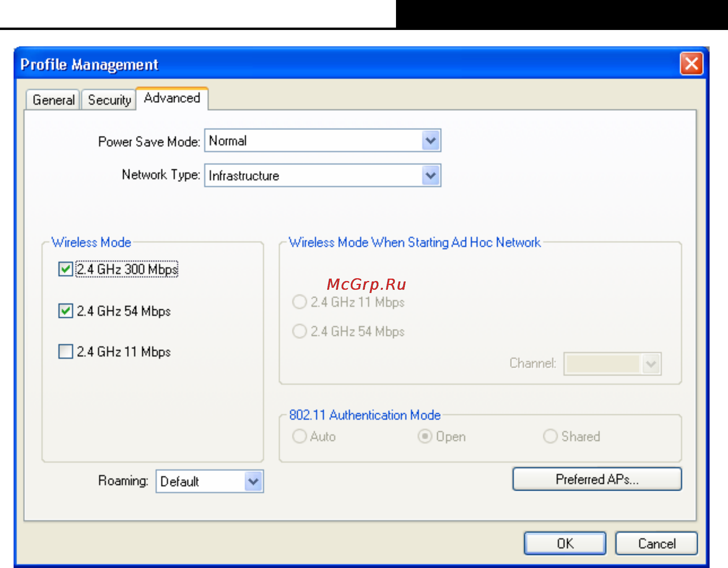Viewport: 728px width, 568px height.
Task: Choose Open authentication mode
Action: coord(425,436)
